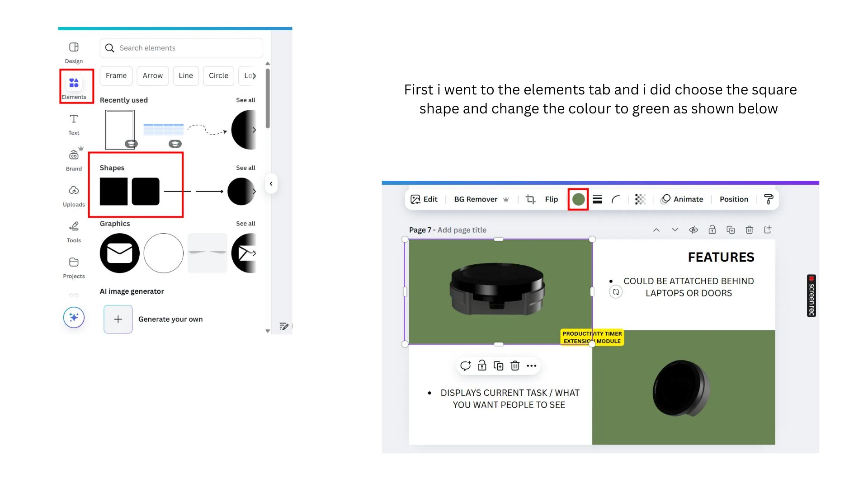Open the notes pencil icon
The height and width of the screenshot is (488, 868).
[x=284, y=326]
